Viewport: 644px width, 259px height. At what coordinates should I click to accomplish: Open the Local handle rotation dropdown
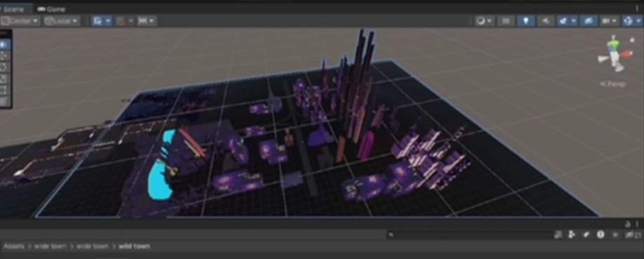click(x=62, y=21)
